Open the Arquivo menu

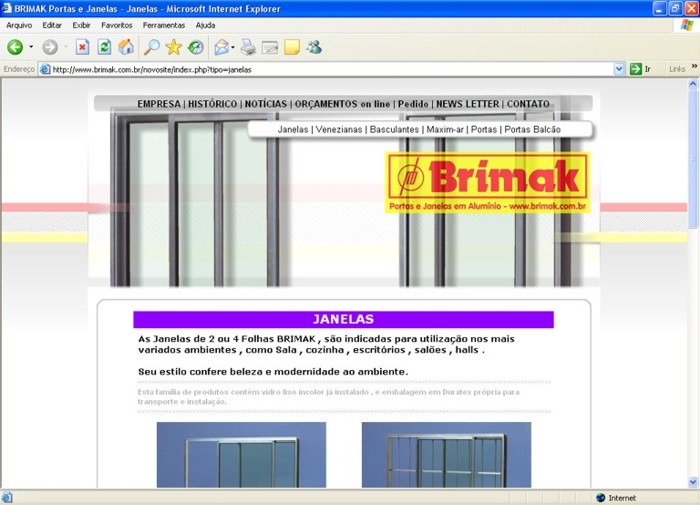tap(19, 25)
